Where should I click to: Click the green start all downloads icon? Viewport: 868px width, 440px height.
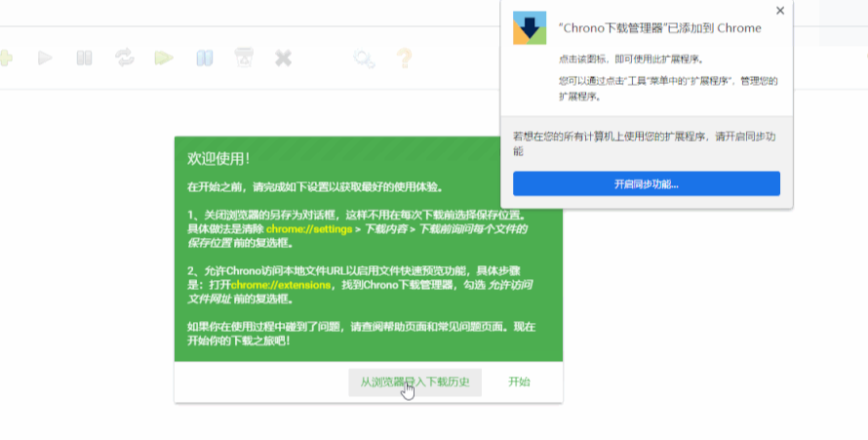click(164, 58)
